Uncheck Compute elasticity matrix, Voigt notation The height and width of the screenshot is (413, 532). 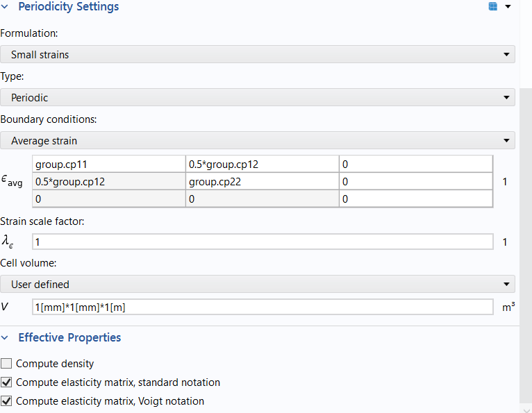tap(7, 401)
